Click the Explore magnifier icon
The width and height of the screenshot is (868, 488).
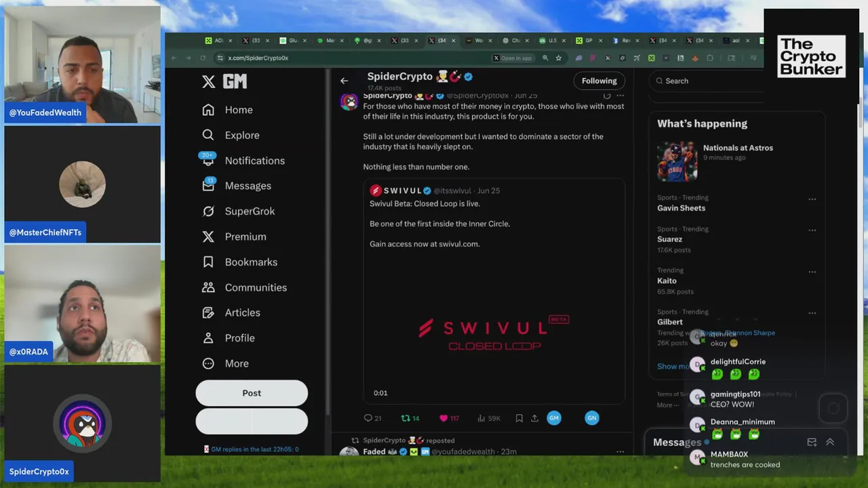(208, 135)
